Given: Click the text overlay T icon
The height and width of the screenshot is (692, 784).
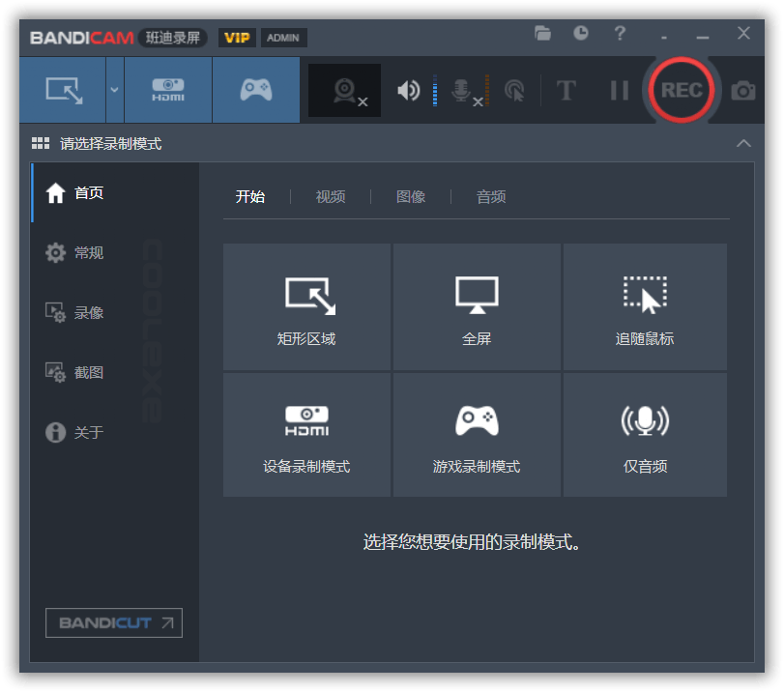Looking at the screenshot, I should tap(566, 90).
